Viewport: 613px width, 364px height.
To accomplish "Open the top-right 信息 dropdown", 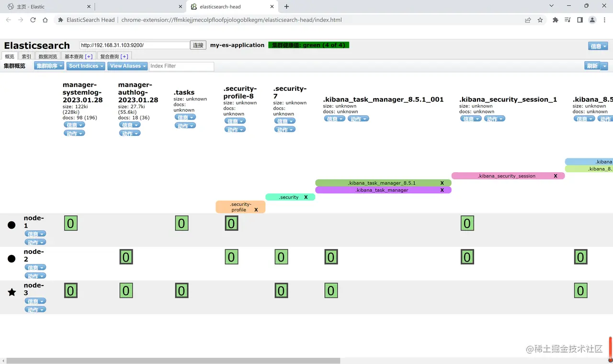I will coord(598,46).
